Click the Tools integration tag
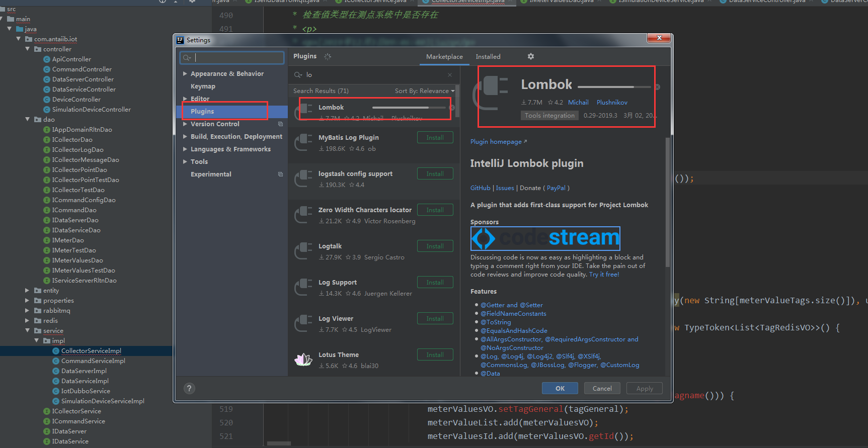Image resolution: width=868 pixels, height=448 pixels. point(549,116)
